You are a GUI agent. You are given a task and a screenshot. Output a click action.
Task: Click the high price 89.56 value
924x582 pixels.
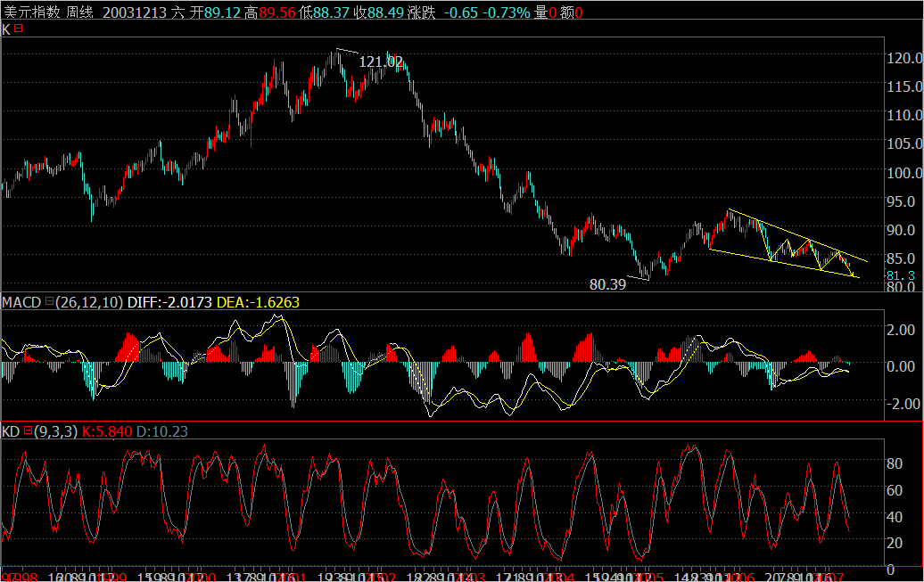coord(277,12)
